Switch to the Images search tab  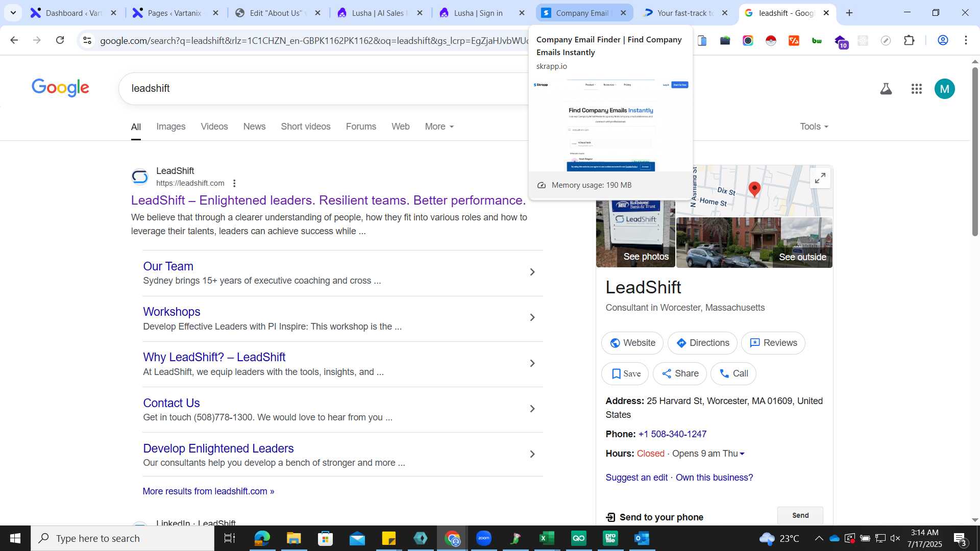pyautogui.click(x=170, y=127)
